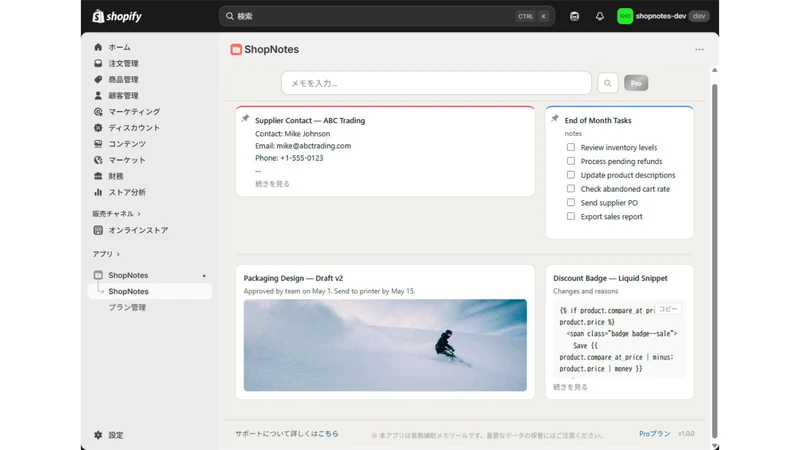Click Supplier Contact — ABC Trading title

[x=310, y=120]
